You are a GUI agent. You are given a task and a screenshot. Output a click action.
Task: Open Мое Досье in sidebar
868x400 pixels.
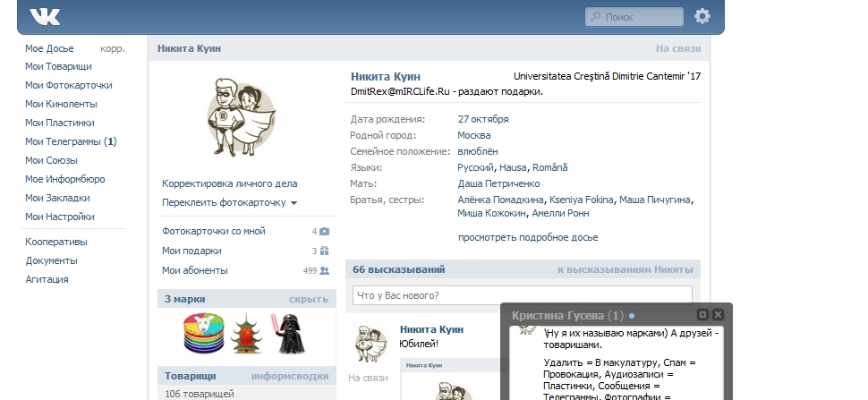[49, 48]
